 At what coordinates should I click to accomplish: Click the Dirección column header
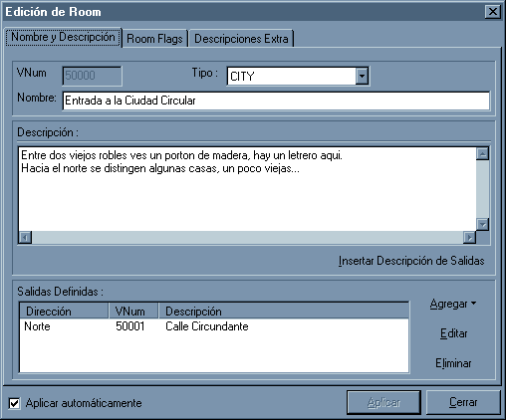click(64, 312)
